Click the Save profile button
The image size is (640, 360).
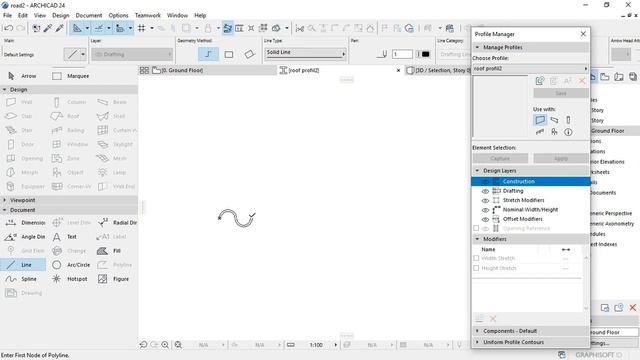pos(560,93)
